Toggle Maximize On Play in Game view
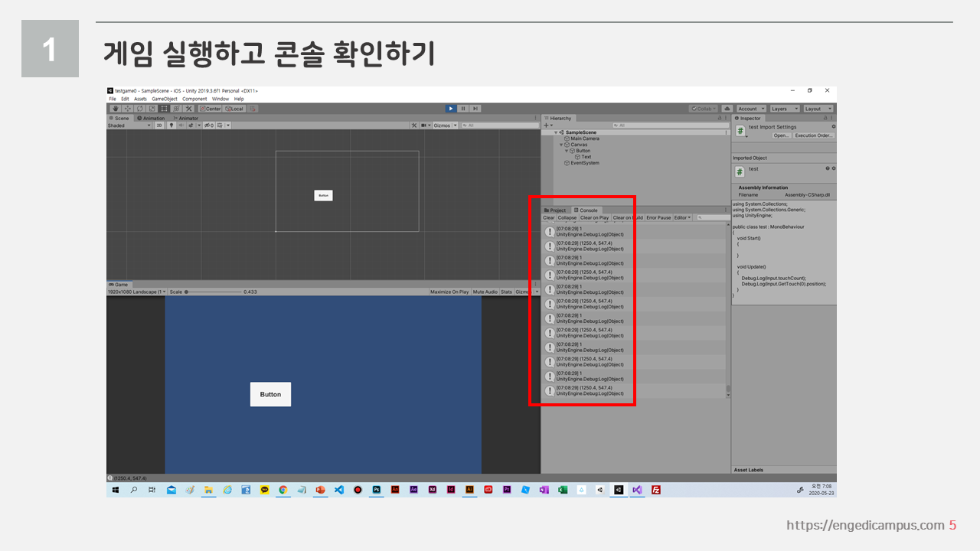This screenshot has width=980, height=551. (x=449, y=292)
